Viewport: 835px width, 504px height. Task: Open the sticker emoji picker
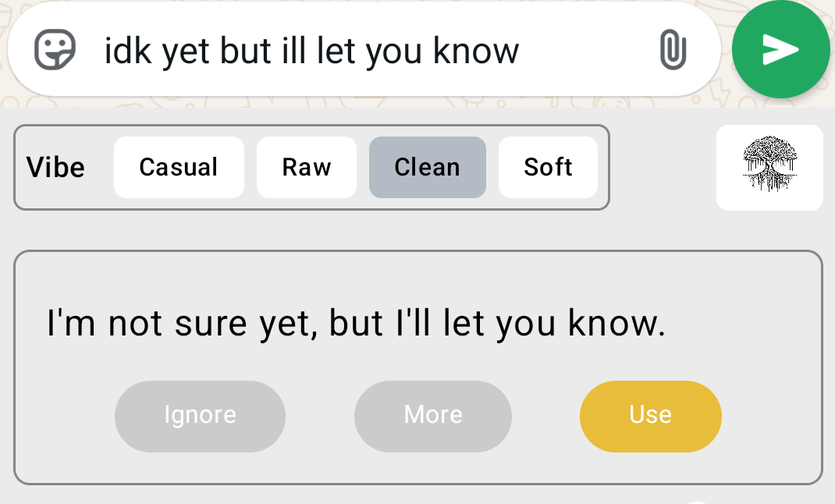pyautogui.click(x=55, y=51)
